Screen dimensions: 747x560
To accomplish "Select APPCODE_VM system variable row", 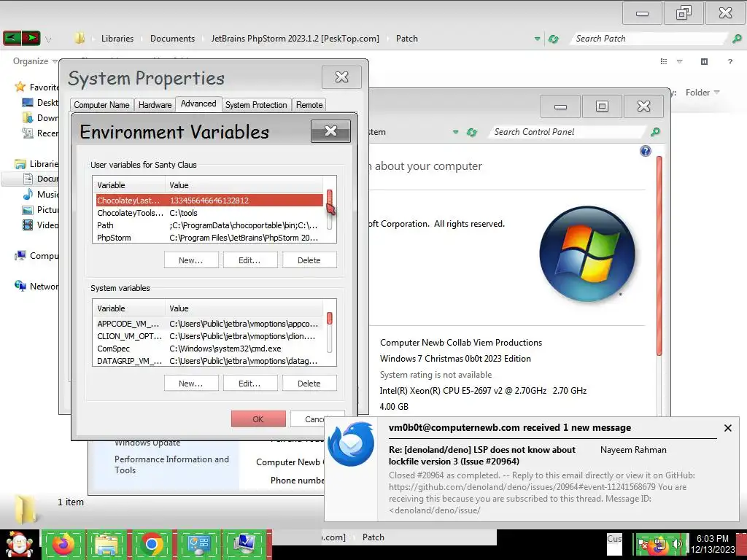I will (x=209, y=324).
